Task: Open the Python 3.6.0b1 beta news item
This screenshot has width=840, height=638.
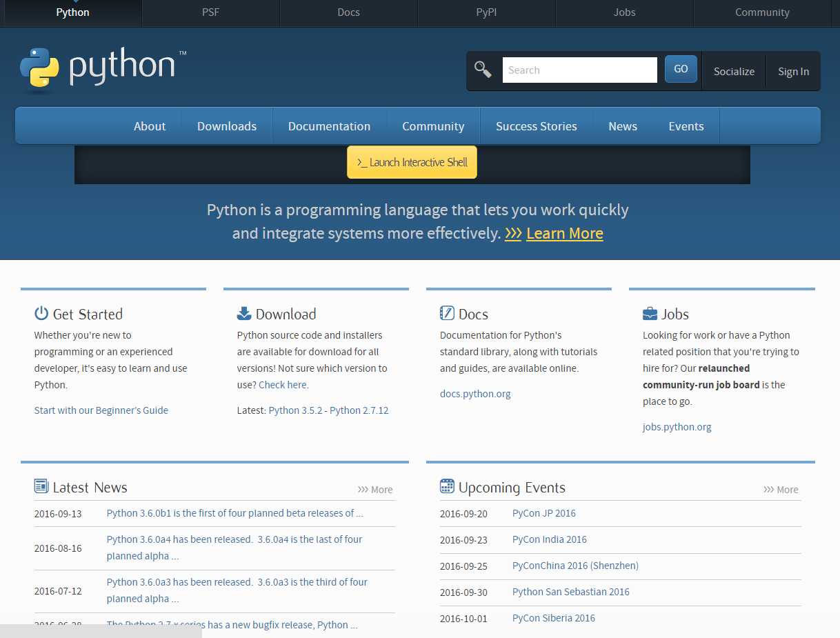Action: coord(234,513)
